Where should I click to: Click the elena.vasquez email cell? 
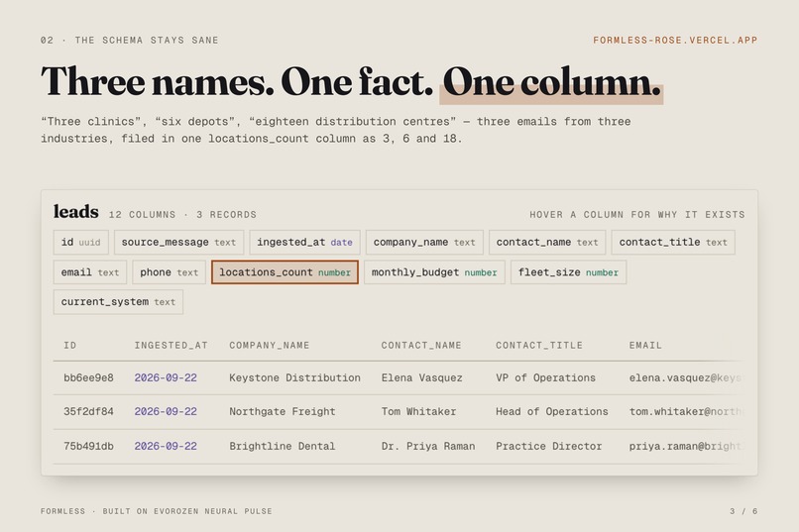[685, 378]
